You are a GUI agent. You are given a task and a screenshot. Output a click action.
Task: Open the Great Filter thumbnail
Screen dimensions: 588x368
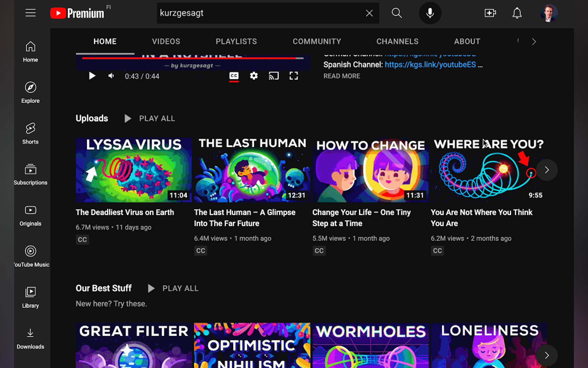134,345
